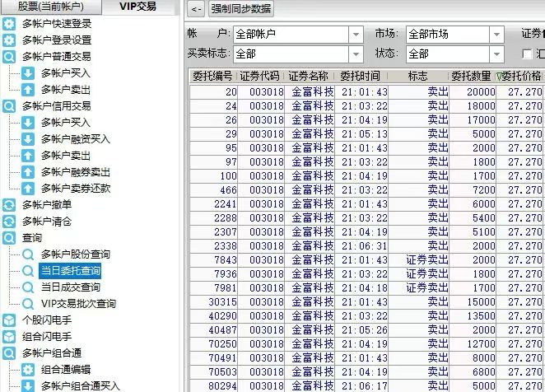This screenshot has height=392, width=545.
Task: Sort by the 委托编号 column header
Action: tap(212, 76)
